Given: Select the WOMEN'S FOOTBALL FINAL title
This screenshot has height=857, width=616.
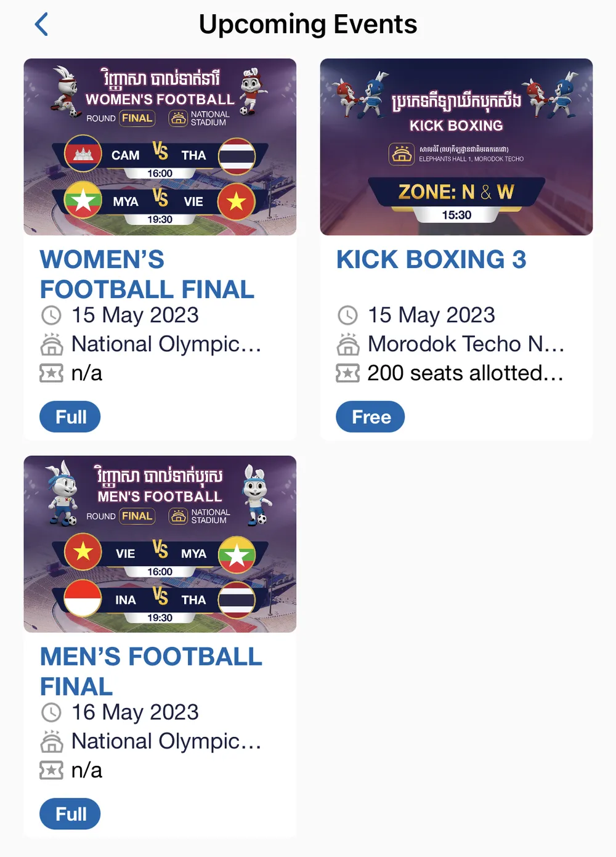Looking at the screenshot, I should click(x=147, y=274).
